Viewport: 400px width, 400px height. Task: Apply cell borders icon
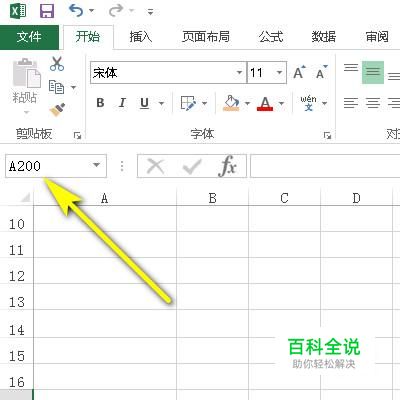[x=188, y=103]
